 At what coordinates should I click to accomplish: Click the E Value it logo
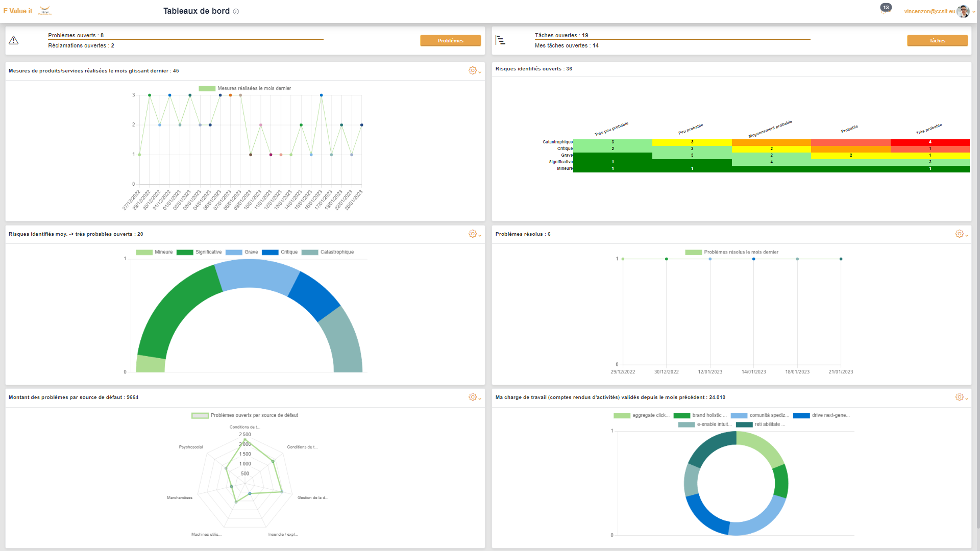[18, 11]
